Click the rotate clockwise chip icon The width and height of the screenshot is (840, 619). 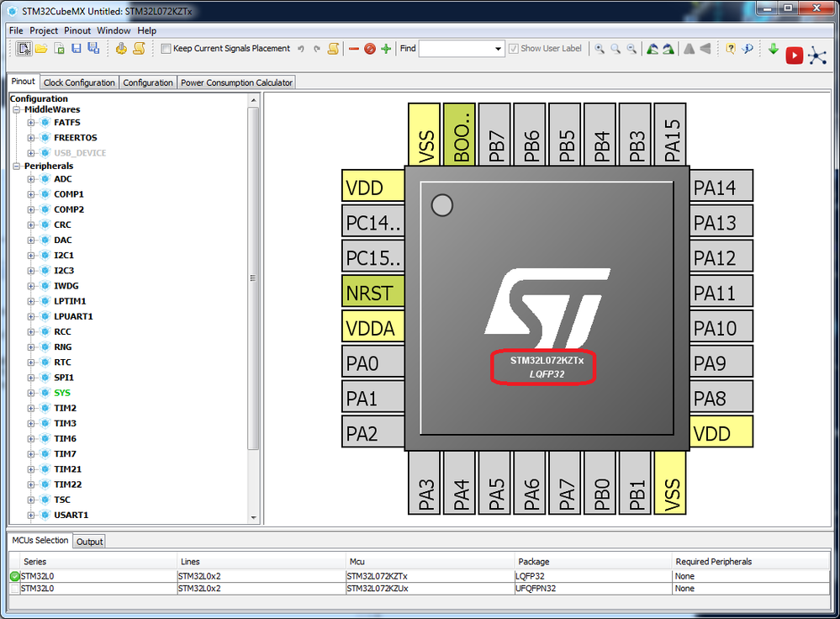click(668, 49)
